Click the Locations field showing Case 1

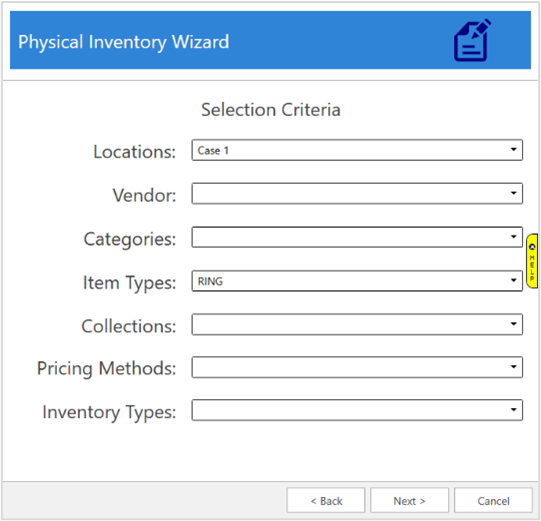click(357, 150)
